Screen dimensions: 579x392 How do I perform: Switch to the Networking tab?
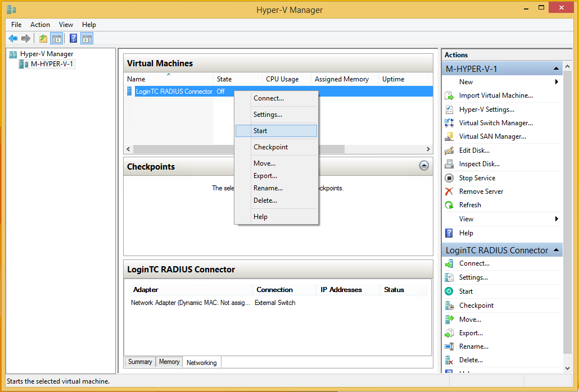coord(202,362)
